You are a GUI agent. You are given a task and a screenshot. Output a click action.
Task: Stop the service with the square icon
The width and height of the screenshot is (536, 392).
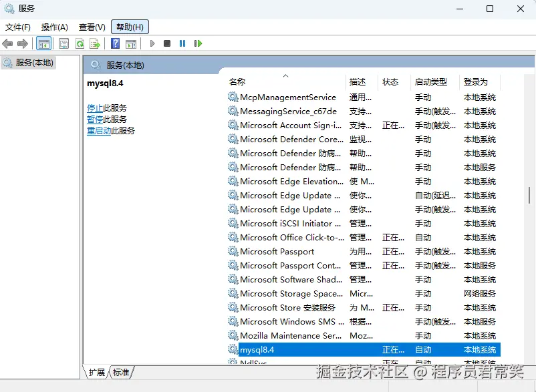[167, 43]
